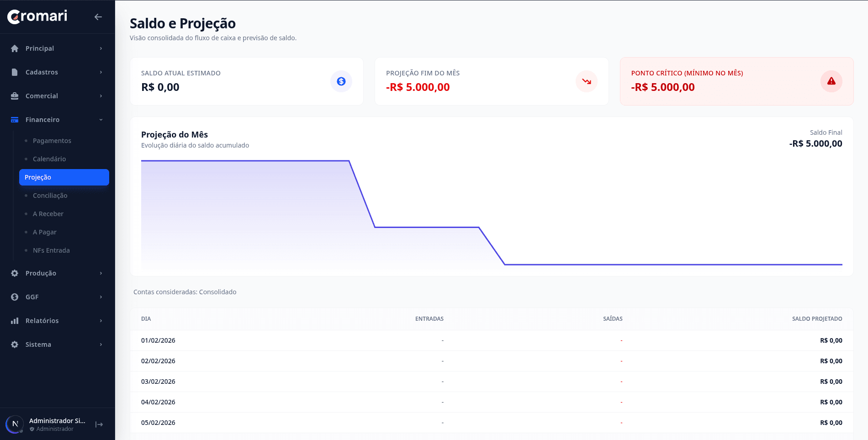Expand the Cadastros section
Viewport: 868px width, 440px height.
[57, 72]
